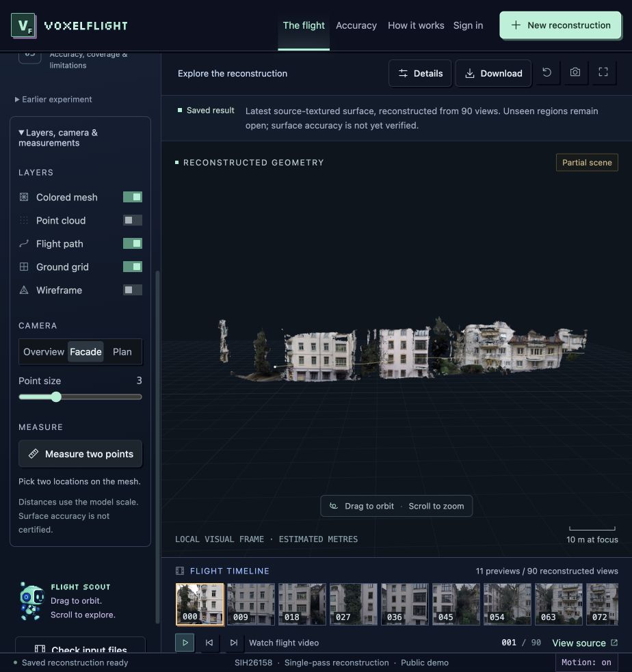Take a snapshot with the camera icon
632x672 pixels.
575,72
